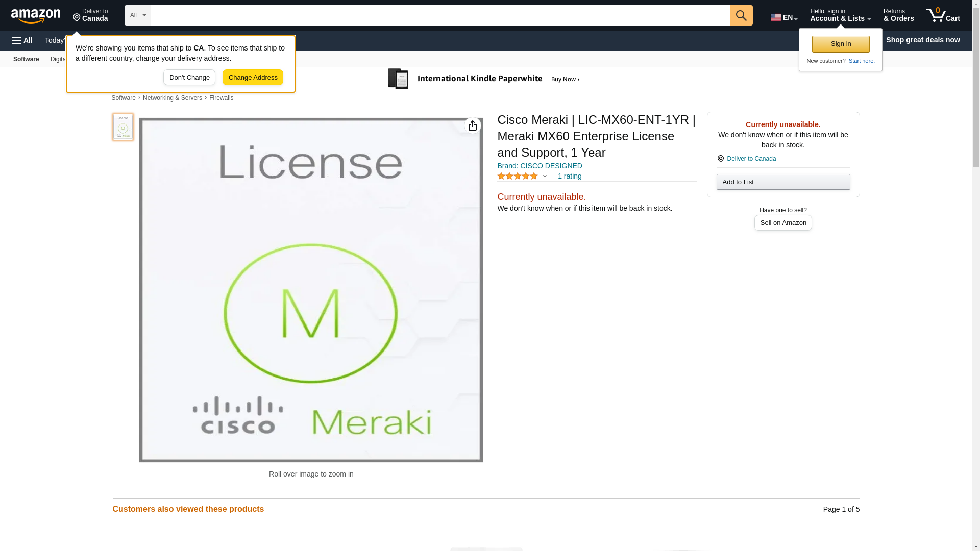Click the search magnifier button
This screenshot has height=551, width=980.
(x=741, y=15)
